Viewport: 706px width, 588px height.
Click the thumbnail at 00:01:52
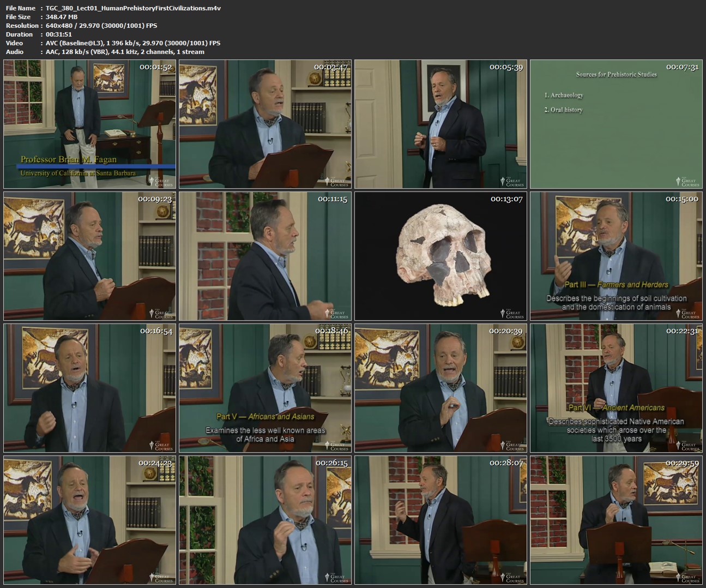[x=89, y=124]
